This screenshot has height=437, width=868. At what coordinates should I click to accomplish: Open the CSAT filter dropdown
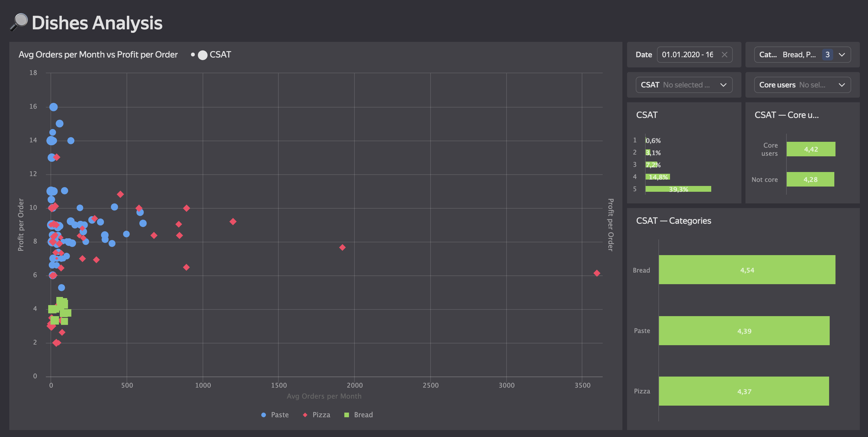point(684,85)
